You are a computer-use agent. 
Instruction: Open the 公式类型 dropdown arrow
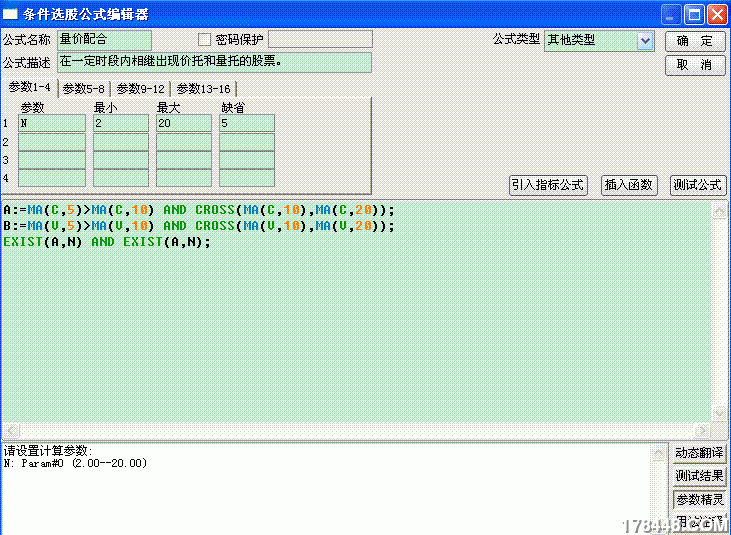tap(645, 41)
